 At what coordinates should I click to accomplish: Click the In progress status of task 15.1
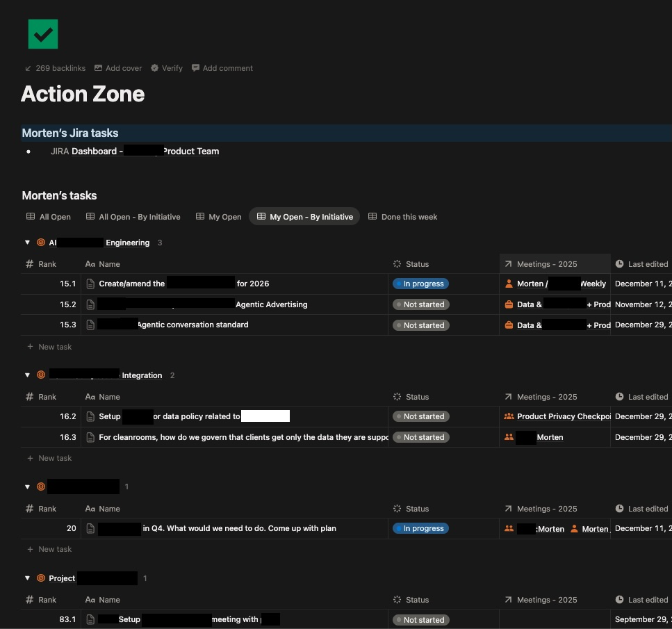[x=420, y=284]
